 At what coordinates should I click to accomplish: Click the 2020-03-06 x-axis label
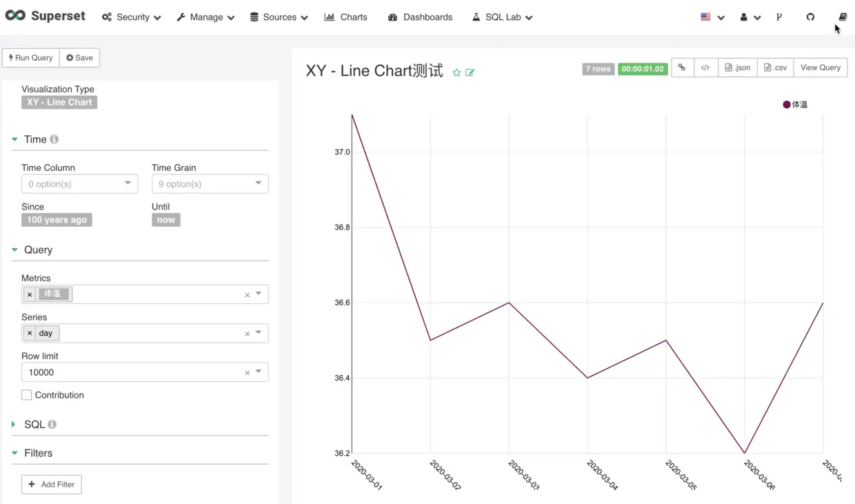(x=760, y=475)
